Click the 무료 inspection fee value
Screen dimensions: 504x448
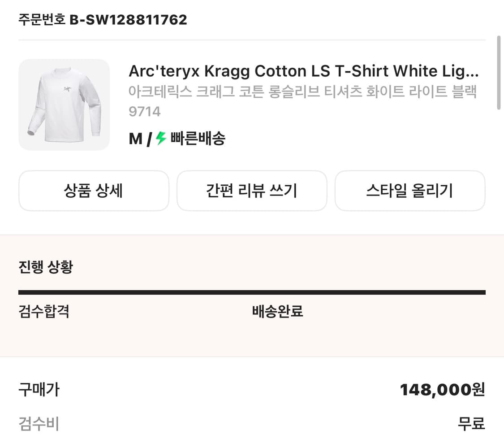click(x=471, y=423)
